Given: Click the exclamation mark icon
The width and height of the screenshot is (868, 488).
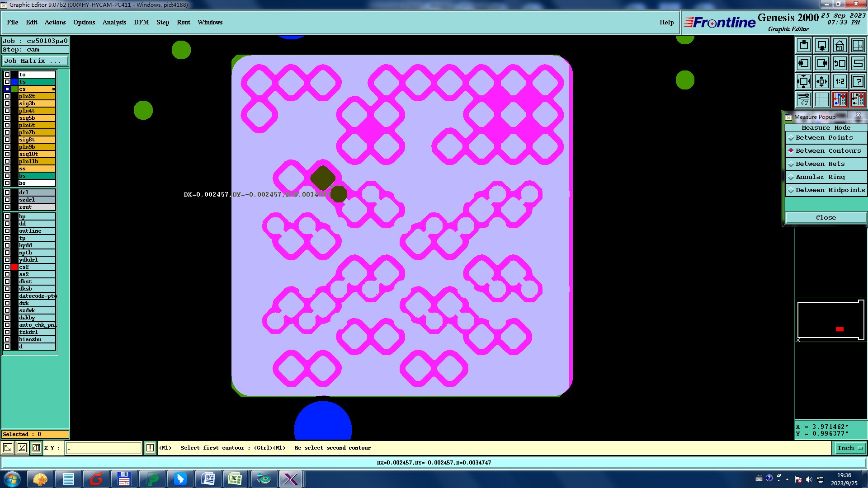Looking at the screenshot, I should pyautogui.click(x=150, y=448).
